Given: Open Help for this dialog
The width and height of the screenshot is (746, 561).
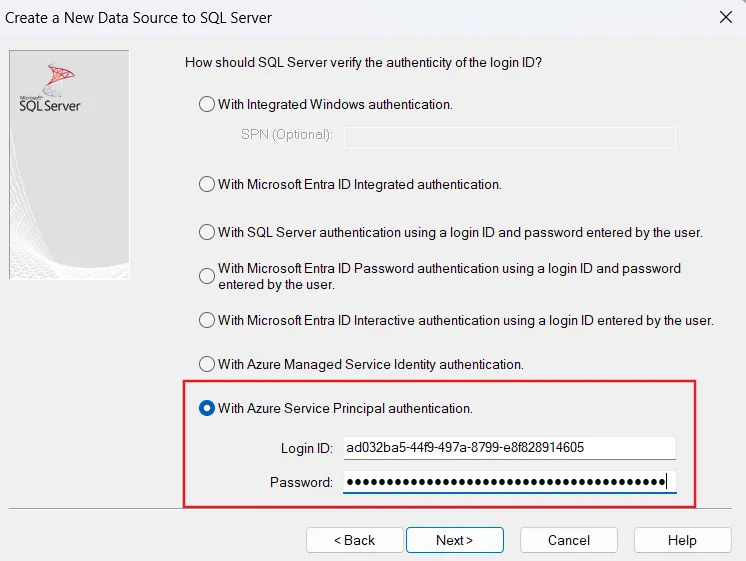Looking at the screenshot, I should (x=682, y=540).
